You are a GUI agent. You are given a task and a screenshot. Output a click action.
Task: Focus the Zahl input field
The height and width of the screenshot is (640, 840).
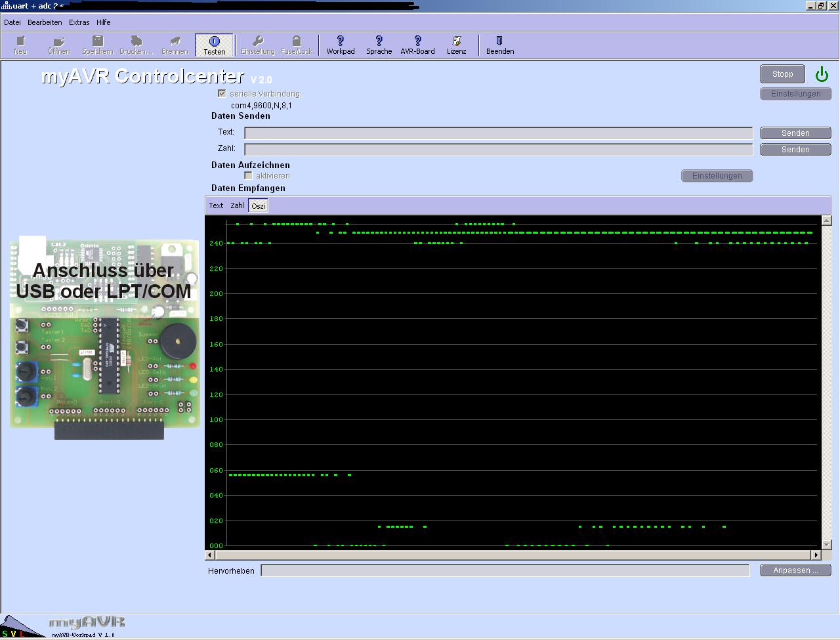(498, 150)
